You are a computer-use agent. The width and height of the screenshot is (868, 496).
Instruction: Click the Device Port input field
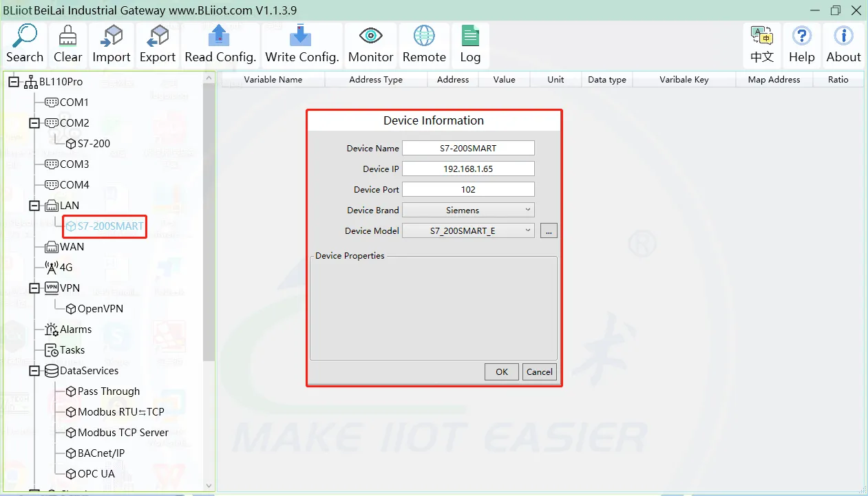pyautogui.click(x=468, y=189)
